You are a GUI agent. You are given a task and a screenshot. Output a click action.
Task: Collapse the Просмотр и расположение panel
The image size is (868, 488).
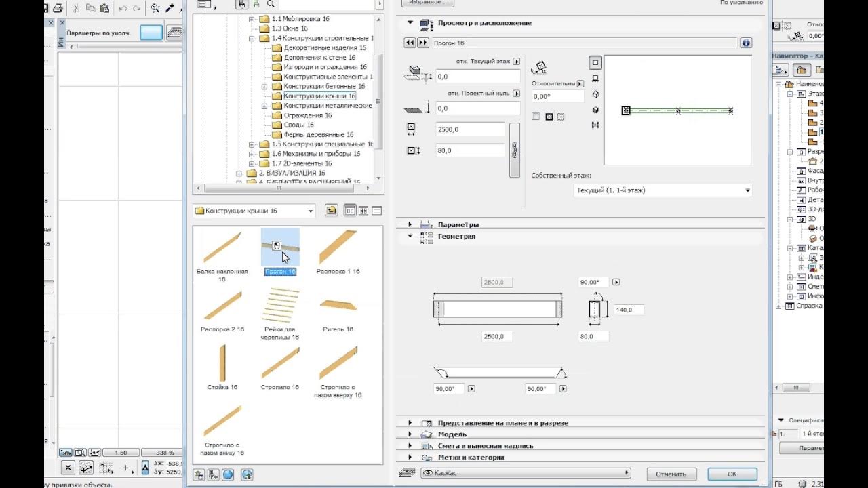tap(410, 22)
